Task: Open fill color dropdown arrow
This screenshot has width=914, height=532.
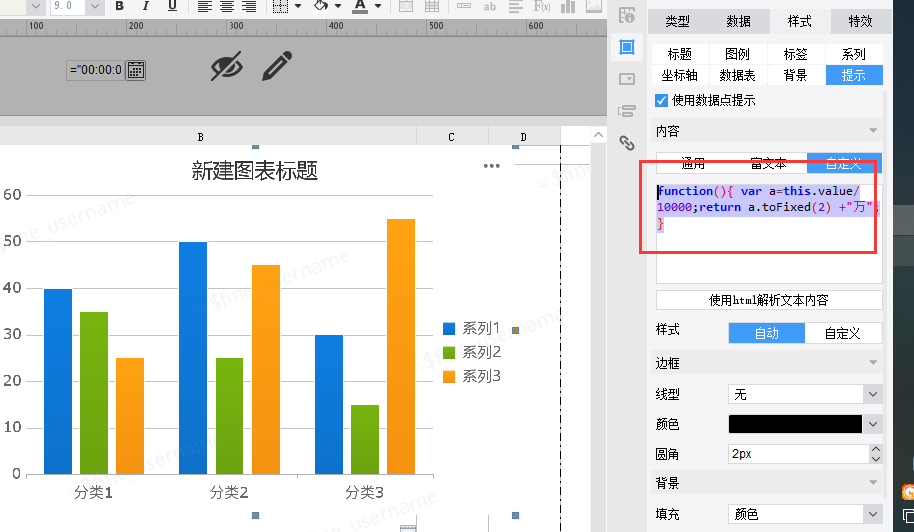Action: (338, 6)
